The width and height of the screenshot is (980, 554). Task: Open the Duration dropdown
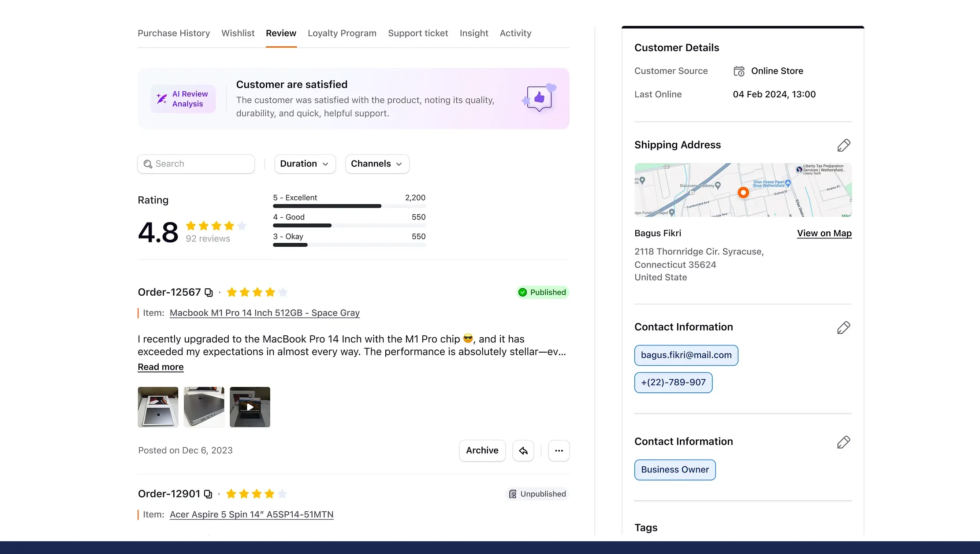304,164
